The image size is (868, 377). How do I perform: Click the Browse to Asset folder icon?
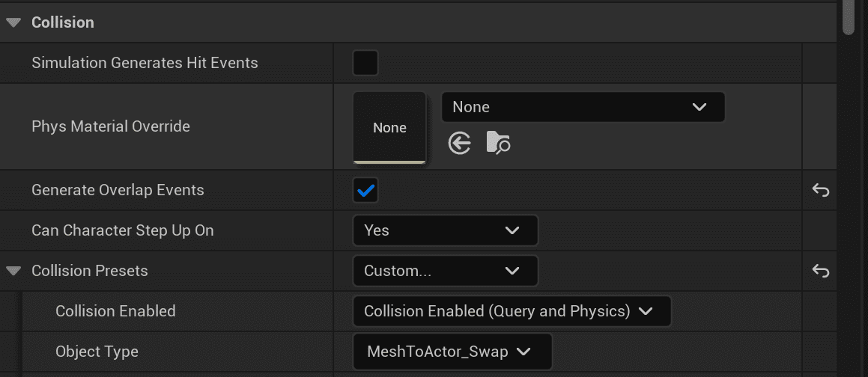pyautogui.click(x=498, y=143)
